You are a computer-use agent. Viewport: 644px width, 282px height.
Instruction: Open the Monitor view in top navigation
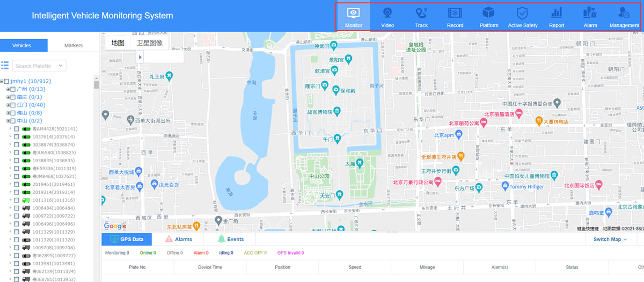coord(354,17)
